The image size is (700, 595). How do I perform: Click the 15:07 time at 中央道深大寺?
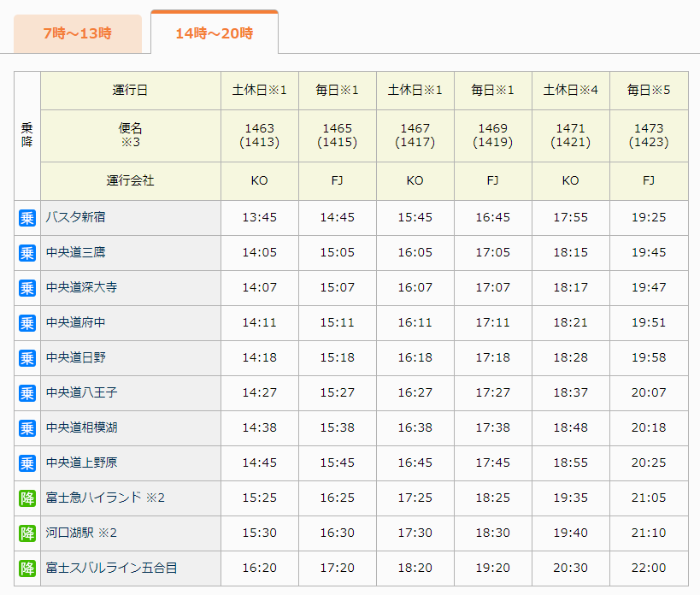[337, 288]
